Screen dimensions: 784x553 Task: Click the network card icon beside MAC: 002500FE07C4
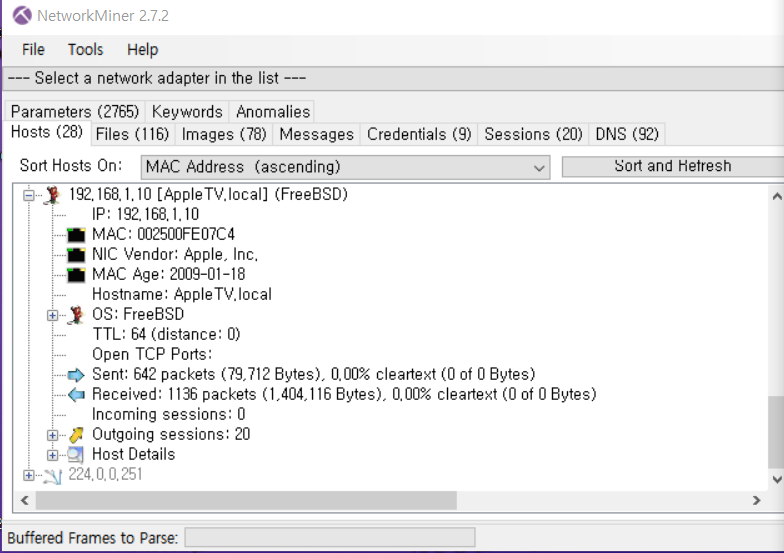pos(76,234)
